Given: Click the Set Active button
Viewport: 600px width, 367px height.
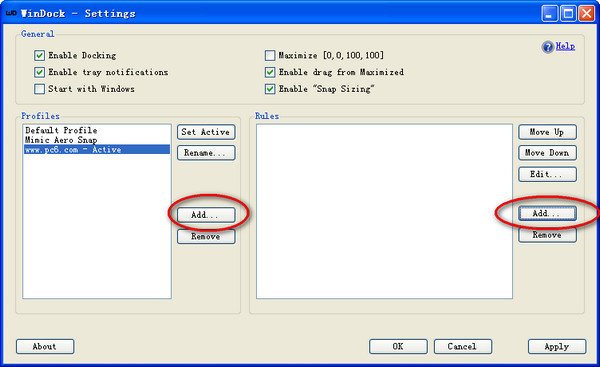Looking at the screenshot, I should tap(206, 132).
